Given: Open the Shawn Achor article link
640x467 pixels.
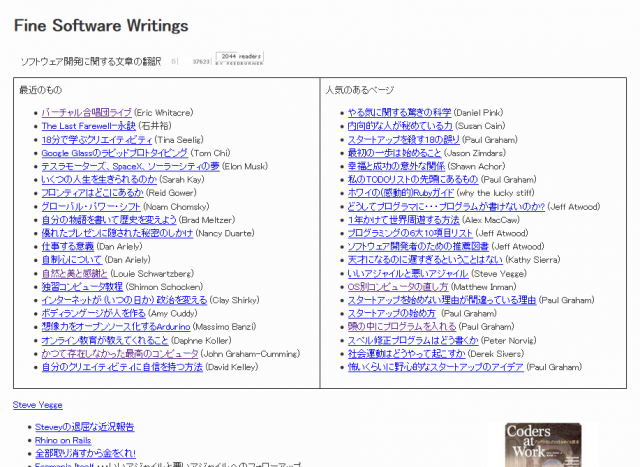Looking at the screenshot, I should click(396, 167).
